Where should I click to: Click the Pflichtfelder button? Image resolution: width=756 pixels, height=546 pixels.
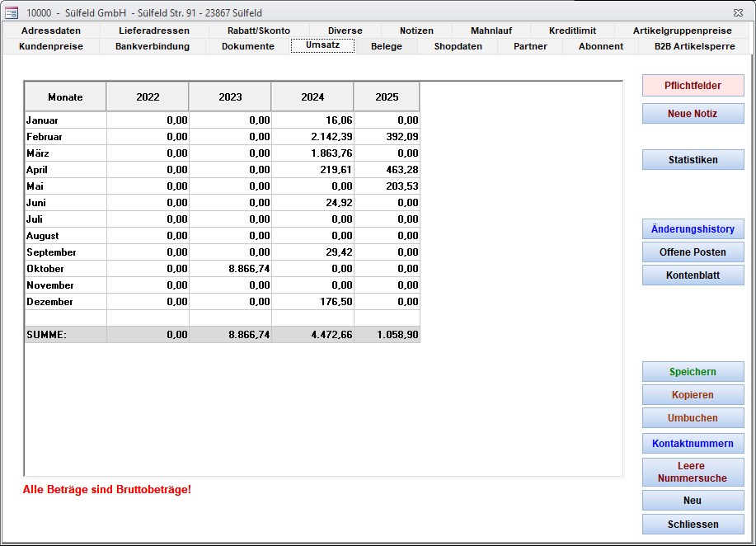click(693, 86)
